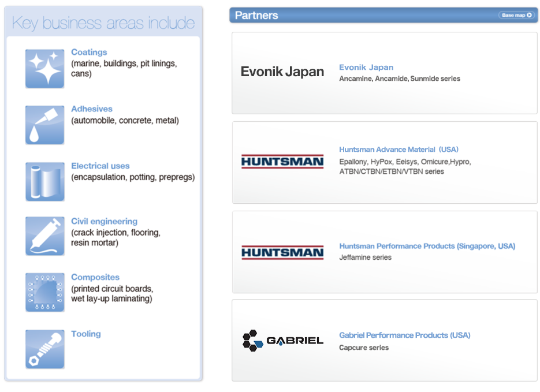
Task: Open the Evonik Japan partner link
Action: 366,68
